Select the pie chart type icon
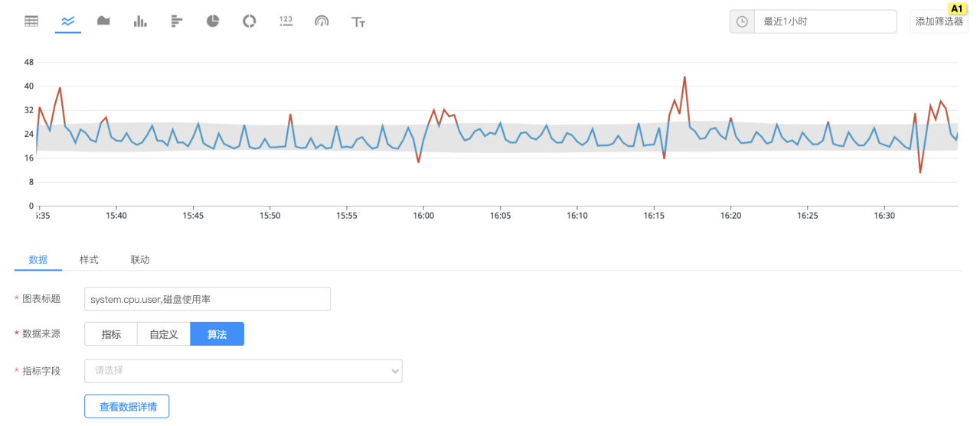This screenshot has width=980, height=426. coord(213,21)
